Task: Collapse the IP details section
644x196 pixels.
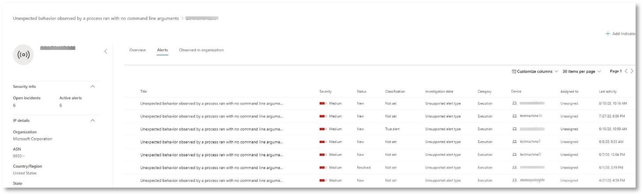Action: [93, 120]
